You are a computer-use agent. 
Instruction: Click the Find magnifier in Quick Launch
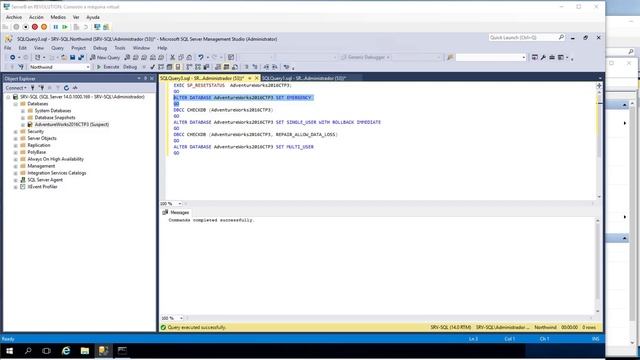click(x=561, y=38)
